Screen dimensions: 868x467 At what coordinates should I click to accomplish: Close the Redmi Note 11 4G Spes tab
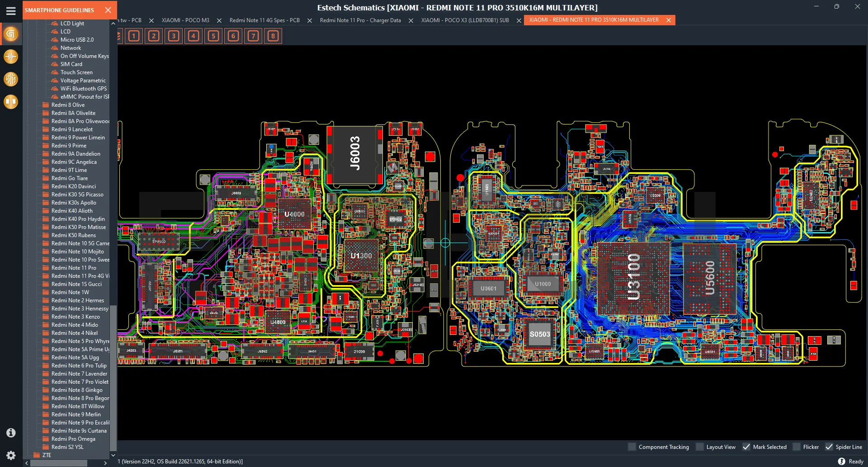tap(310, 20)
